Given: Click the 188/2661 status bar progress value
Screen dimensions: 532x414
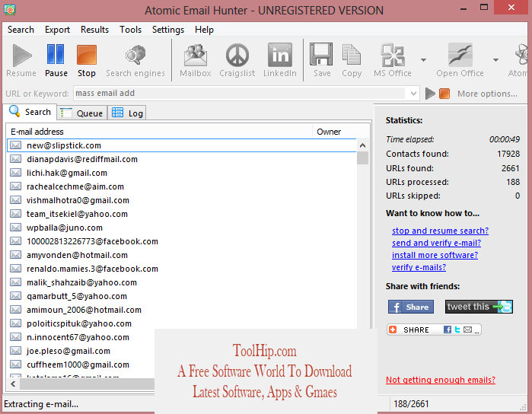Looking at the screenshot, I should point(411,404).
